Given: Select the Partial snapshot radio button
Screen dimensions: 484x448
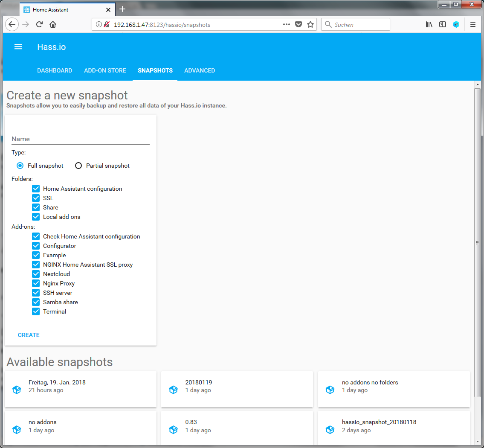Looking at the screenshot, I should 78,166.
